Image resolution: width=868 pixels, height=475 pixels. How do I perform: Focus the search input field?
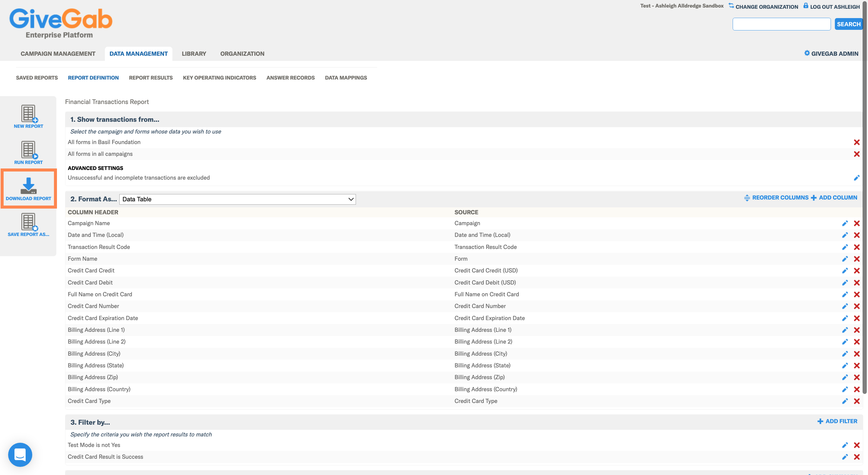click(x=782, y=24)
